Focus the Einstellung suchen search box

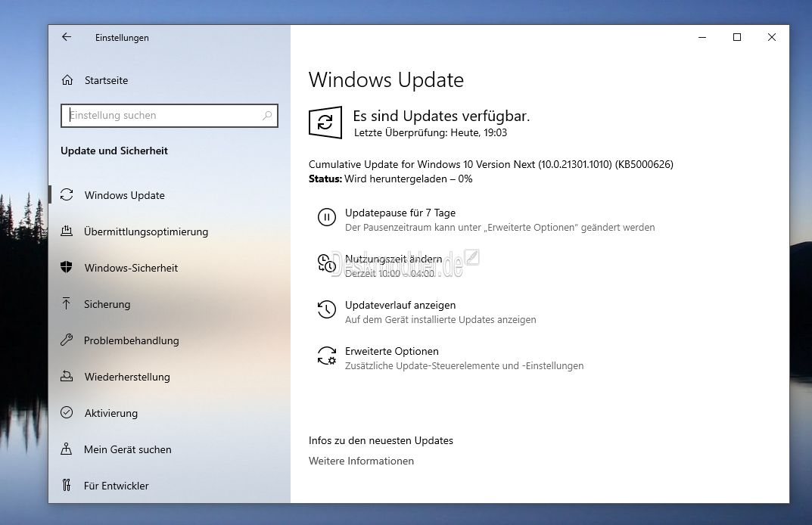170,116
